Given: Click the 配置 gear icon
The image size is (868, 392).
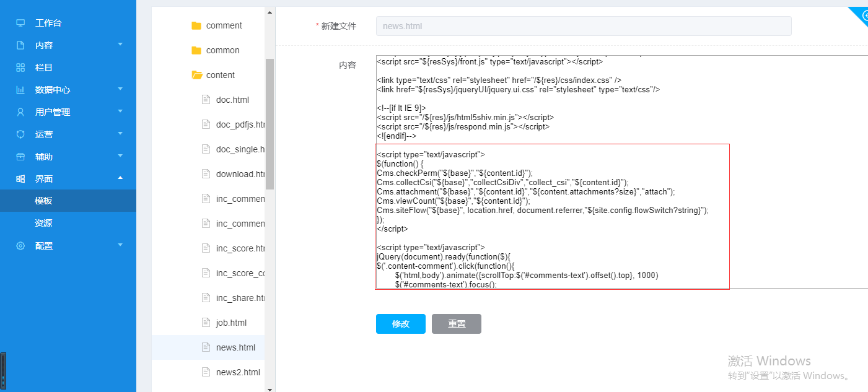Looking at the screenshot, I should [x=20, y=246].
